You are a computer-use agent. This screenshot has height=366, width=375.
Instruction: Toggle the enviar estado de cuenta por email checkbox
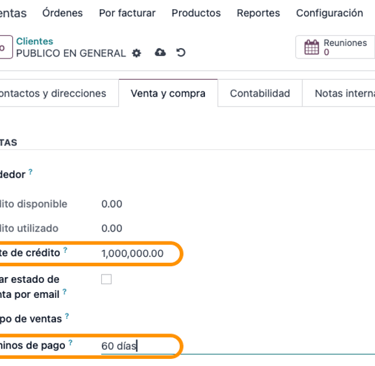point(106,279)
